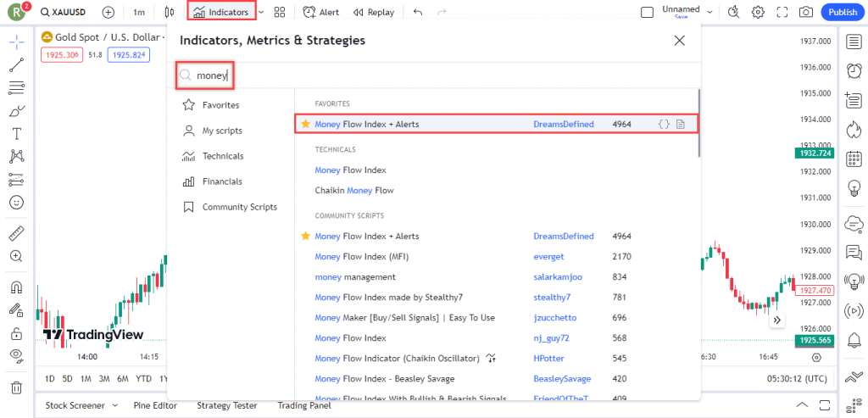Open the notifications bell icon
The image size is (868, 418).
[x=854, y=338]
